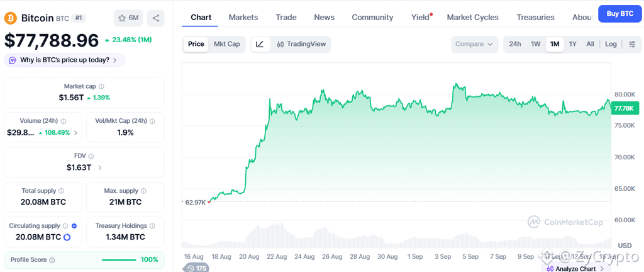Click Treasury Holdings info icon
This screenshot has width=644, height=272.
(x=152, y=226)
